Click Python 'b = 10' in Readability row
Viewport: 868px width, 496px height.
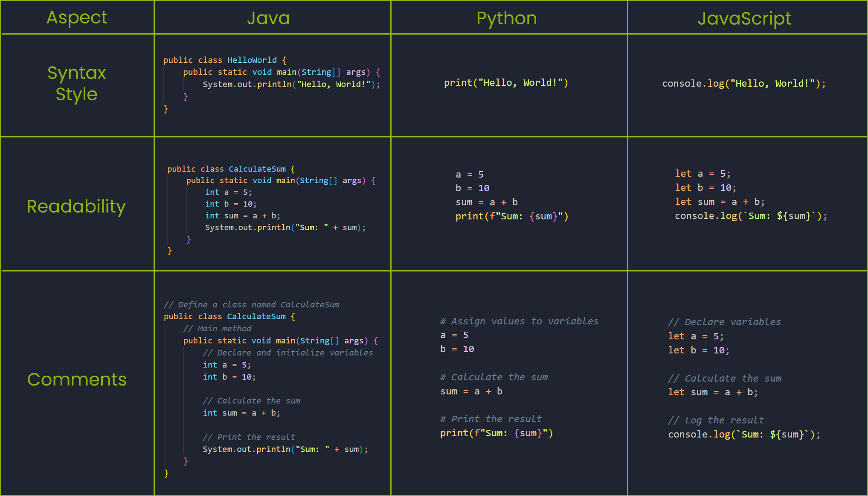coord(472,188)
